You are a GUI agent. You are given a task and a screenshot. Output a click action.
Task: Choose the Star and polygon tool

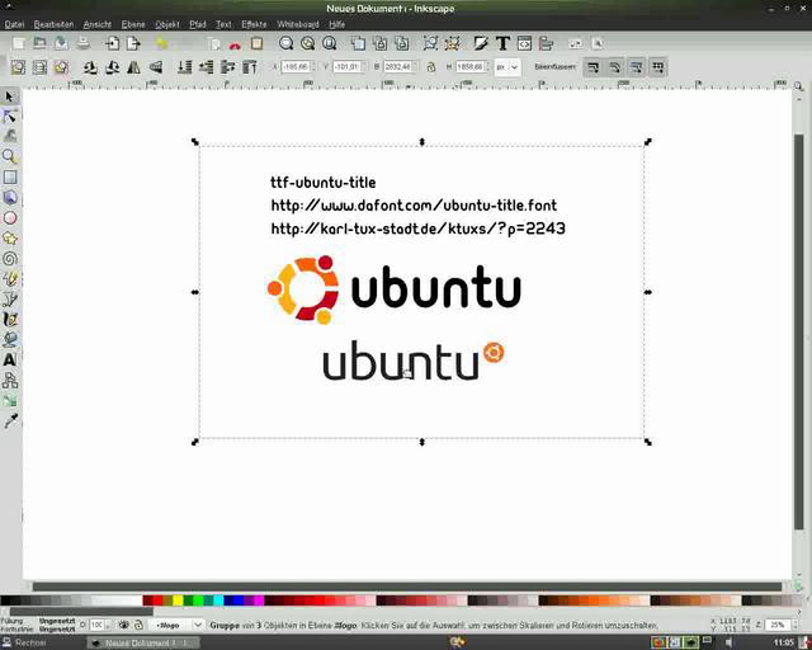tap(10, 238)
